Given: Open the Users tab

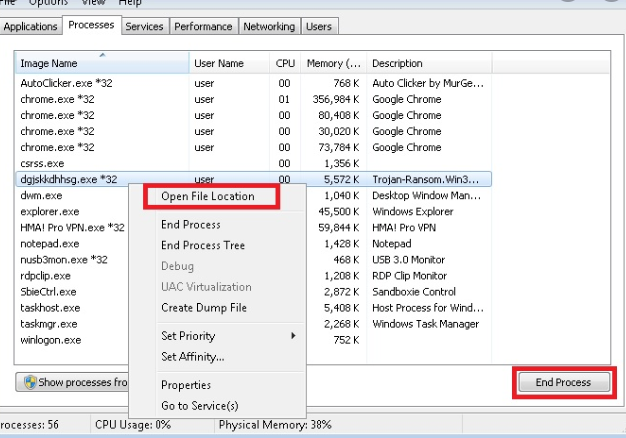Looking at the screenshot, I should (x=319, y=27).
